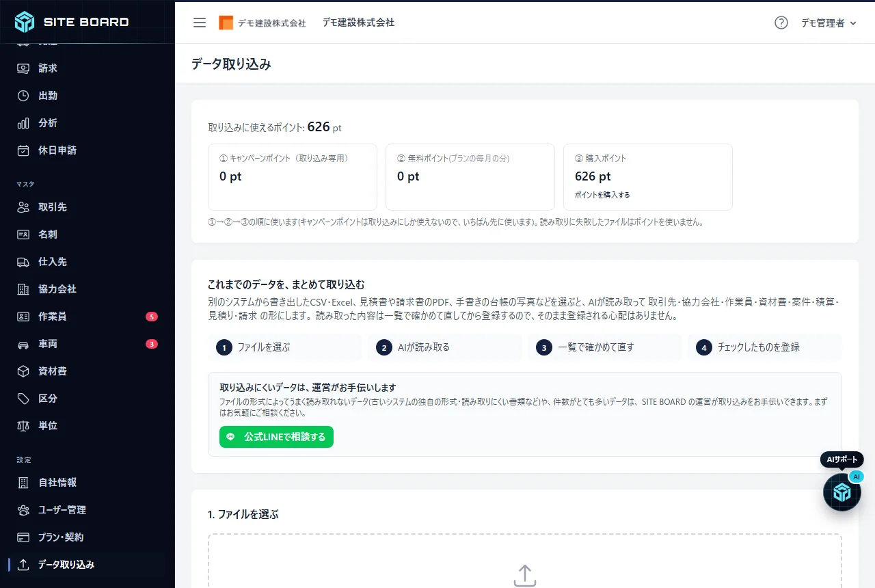
Task: Open the 資材費 box icon
Action: coord(24,371)
